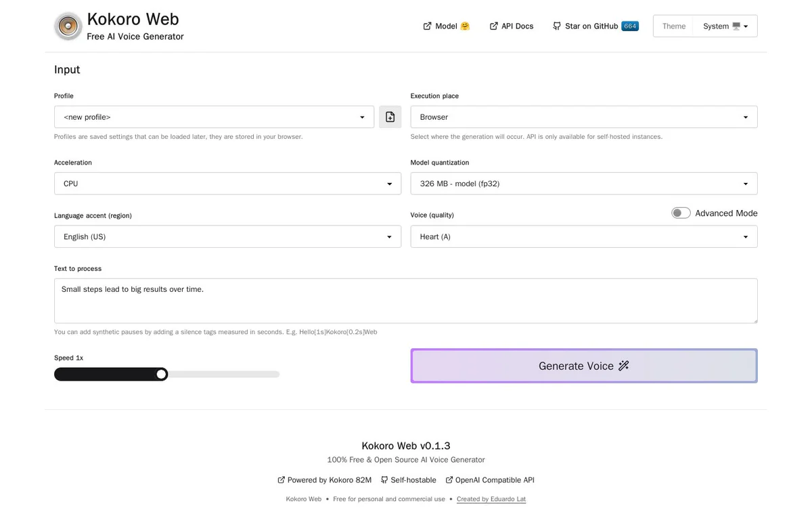Click the Advanced Mode label text
Screen dimensions: 812x508
point(726,213)
